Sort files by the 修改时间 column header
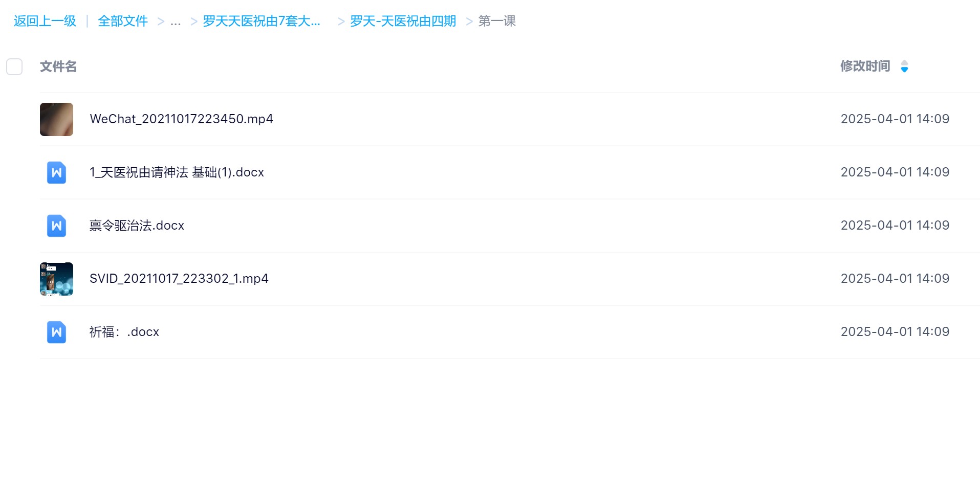The image size is (980, 491). (x=865, y=66)
